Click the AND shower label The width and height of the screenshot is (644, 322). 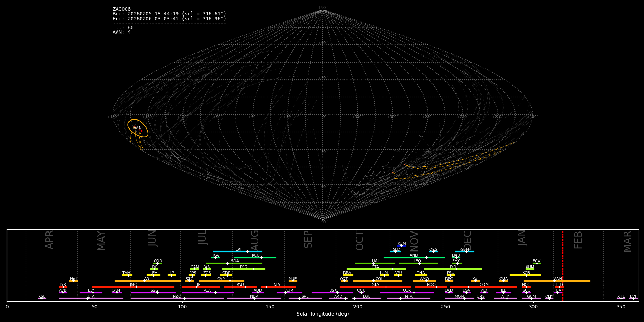coord(414,255)
